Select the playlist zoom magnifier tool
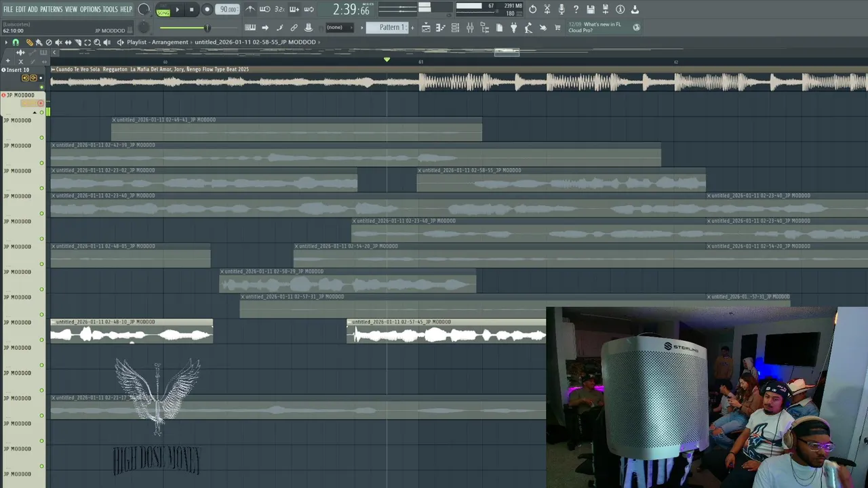The image size is (868, 488). tap(97, 42)
